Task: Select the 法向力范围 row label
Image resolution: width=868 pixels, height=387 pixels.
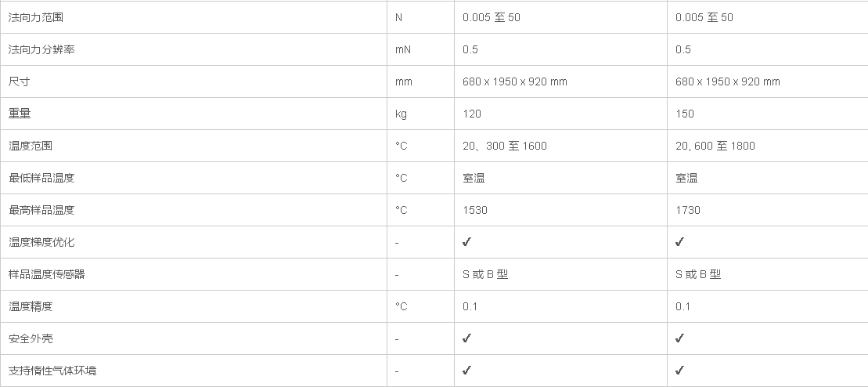Action: click(x=36, y=17)
